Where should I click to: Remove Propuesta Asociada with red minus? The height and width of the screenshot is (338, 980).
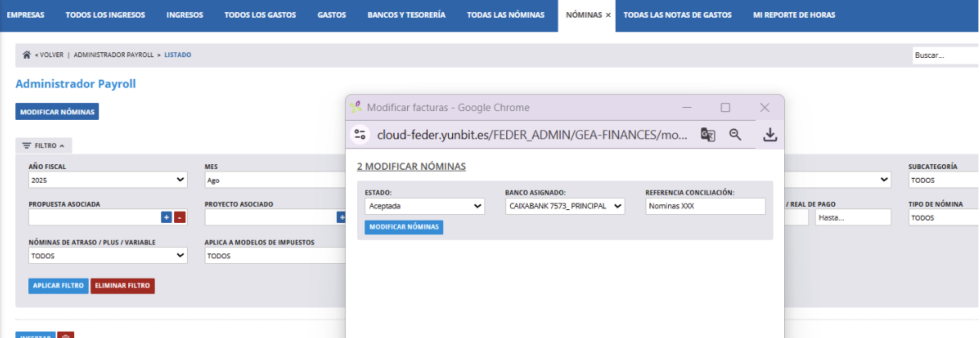coord(179,217)
